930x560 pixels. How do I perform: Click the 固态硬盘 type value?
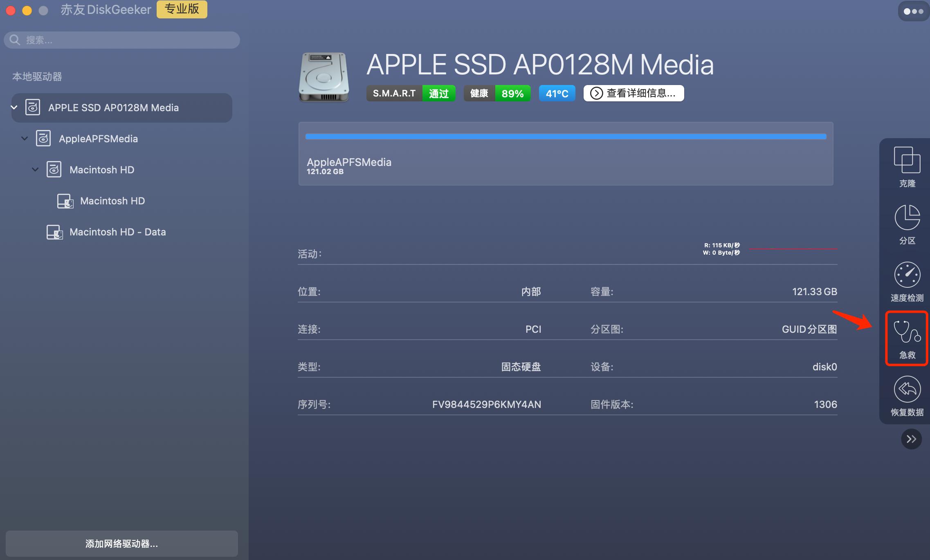click(x=521, y=367)
